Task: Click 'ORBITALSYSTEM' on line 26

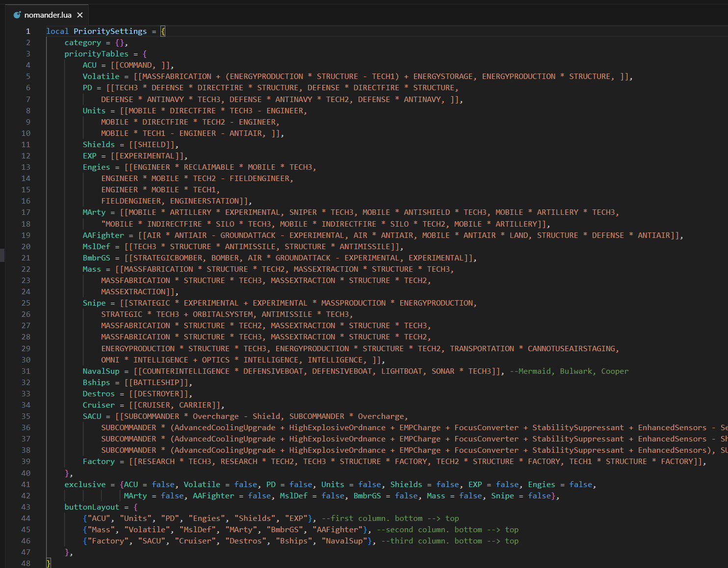Action: tap(223, 314)
